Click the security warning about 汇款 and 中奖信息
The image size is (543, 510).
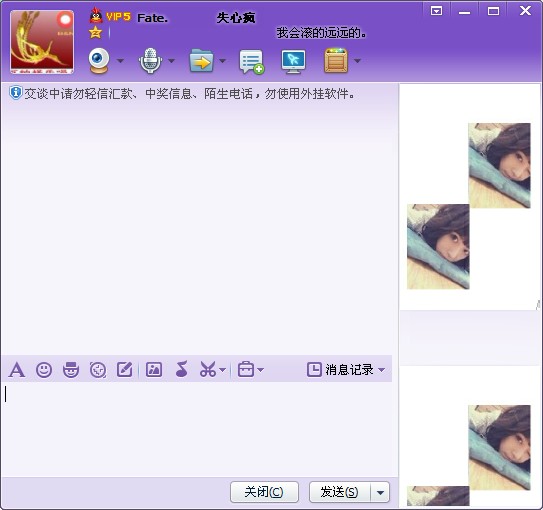(189, 93)
